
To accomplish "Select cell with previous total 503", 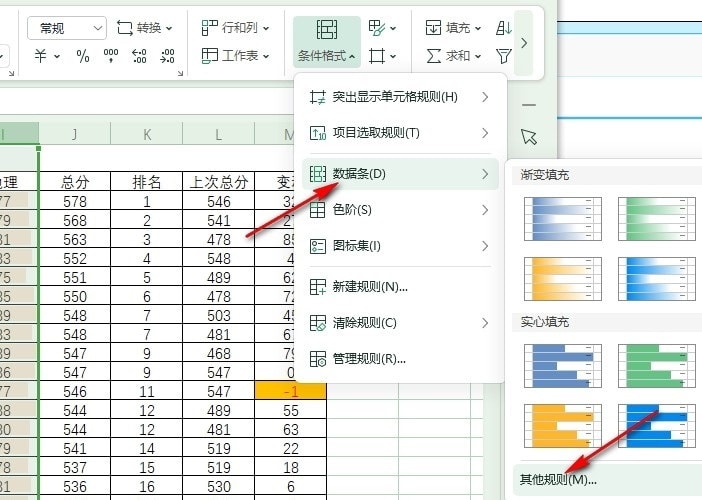I will coord(218,316).
